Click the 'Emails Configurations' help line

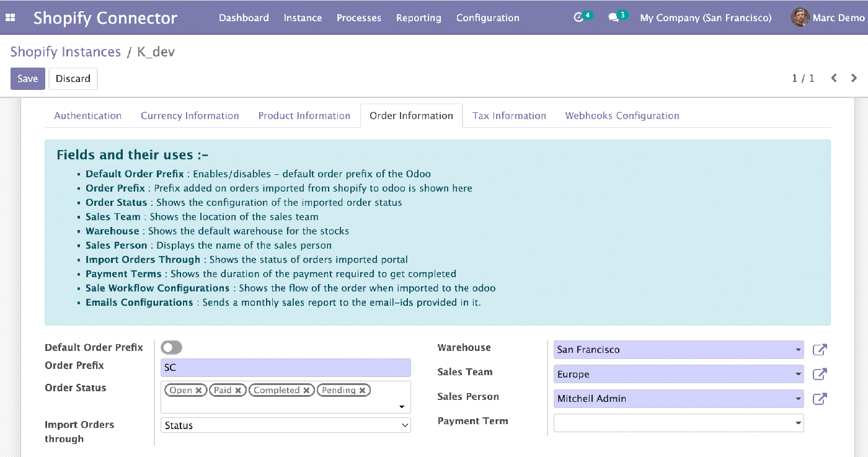[283, 303]
